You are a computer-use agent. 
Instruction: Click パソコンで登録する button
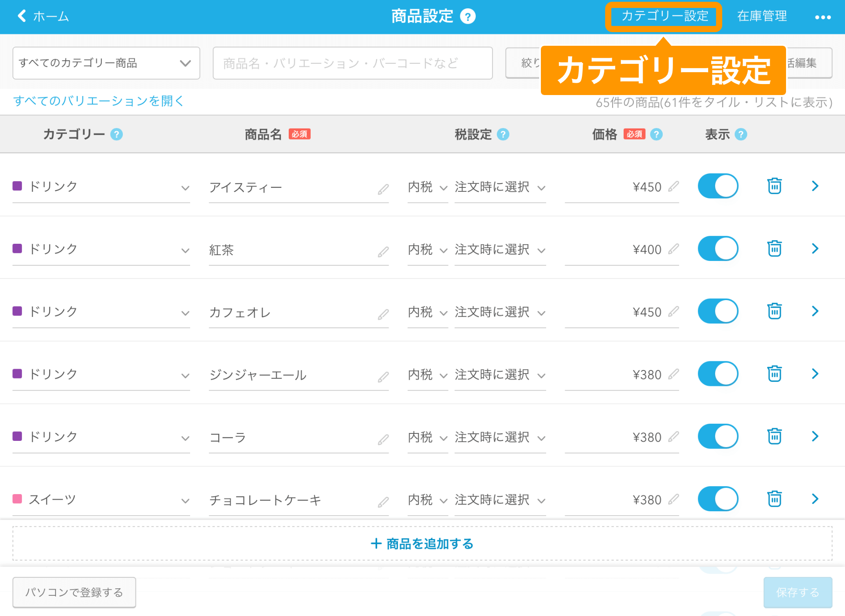pos(74,592)
